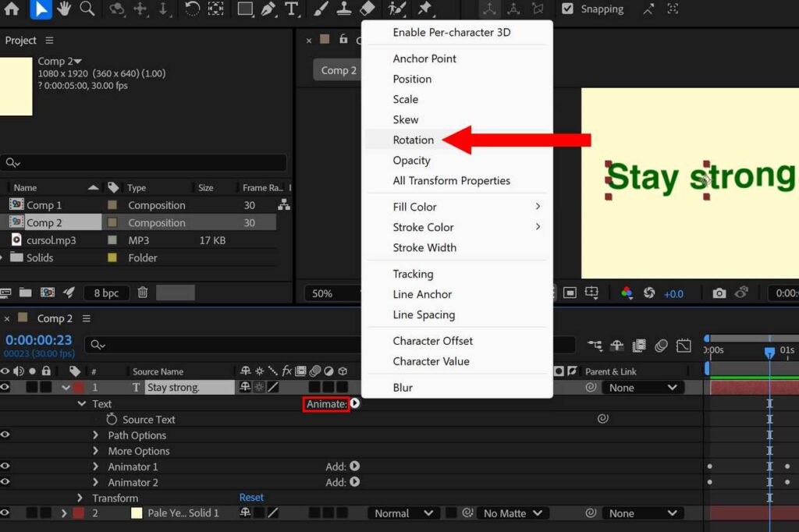Select the Zoom magnifier tool
This screenshot has width=799, height=532.
(x=87, y=9)
